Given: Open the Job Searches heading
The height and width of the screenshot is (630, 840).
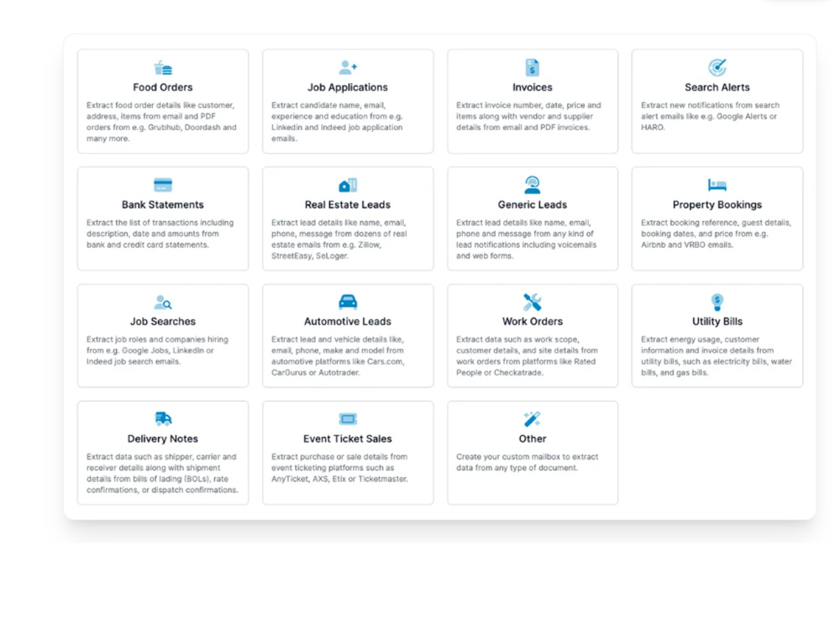Looking at the screenshot, I should (x=163, y=322).
